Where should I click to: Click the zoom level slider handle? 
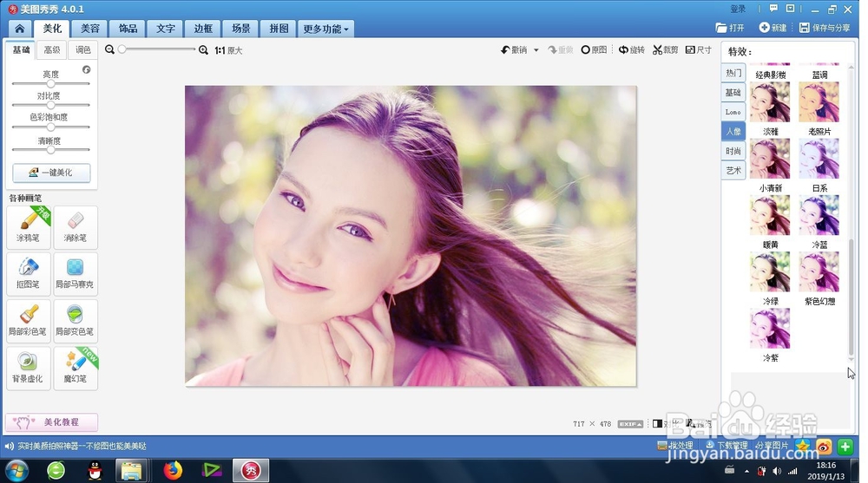[122, 49]
